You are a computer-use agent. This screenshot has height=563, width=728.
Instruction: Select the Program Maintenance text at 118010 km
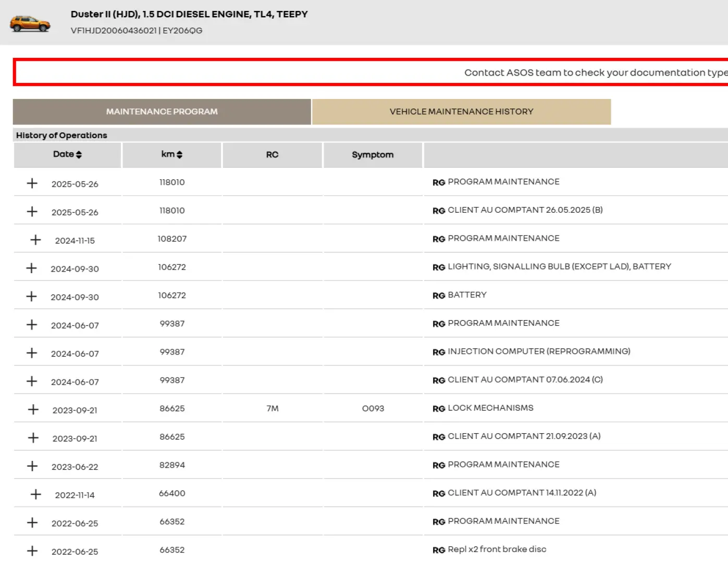(503, 182)
